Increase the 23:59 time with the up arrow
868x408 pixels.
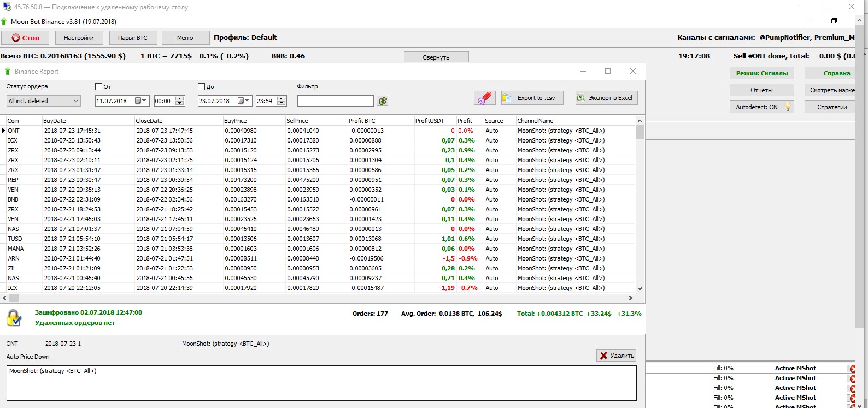coord(281,98)
